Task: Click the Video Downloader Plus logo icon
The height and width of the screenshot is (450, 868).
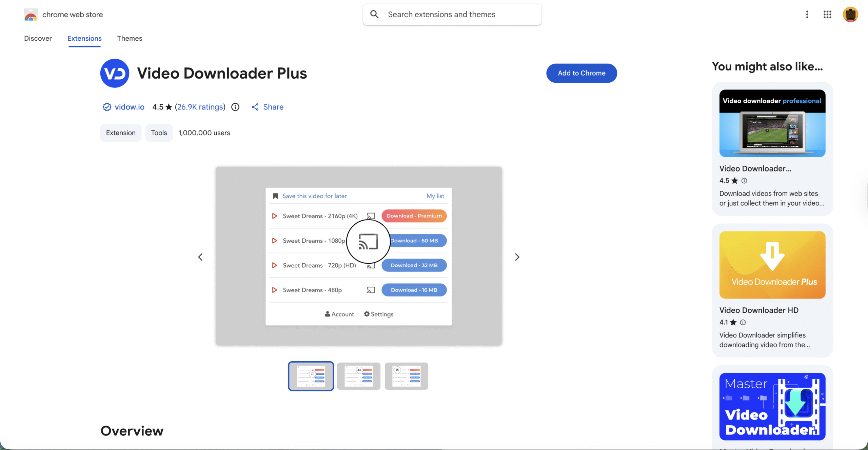Action: [x=115, y=73]
